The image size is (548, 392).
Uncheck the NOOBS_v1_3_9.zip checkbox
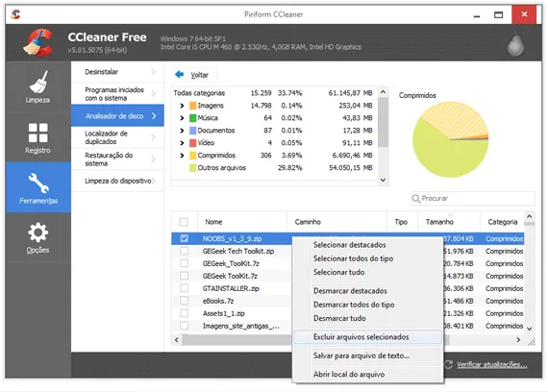point(185,238)
